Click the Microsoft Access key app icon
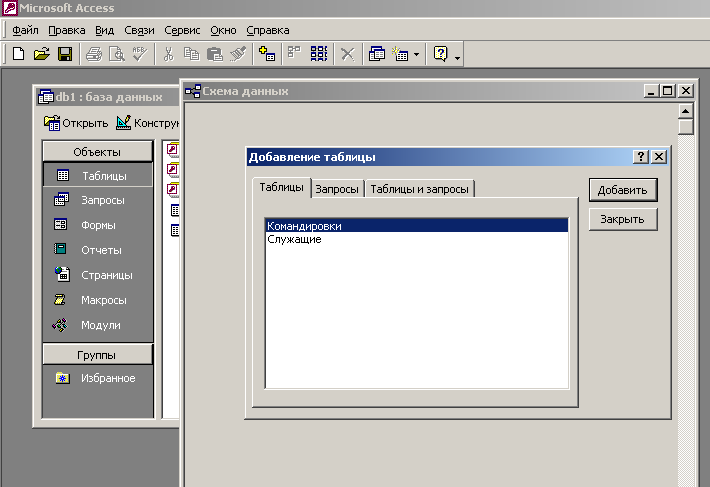The width and height of the screenshot is (710, 487). pyautogui.click(x=10, y=8)
